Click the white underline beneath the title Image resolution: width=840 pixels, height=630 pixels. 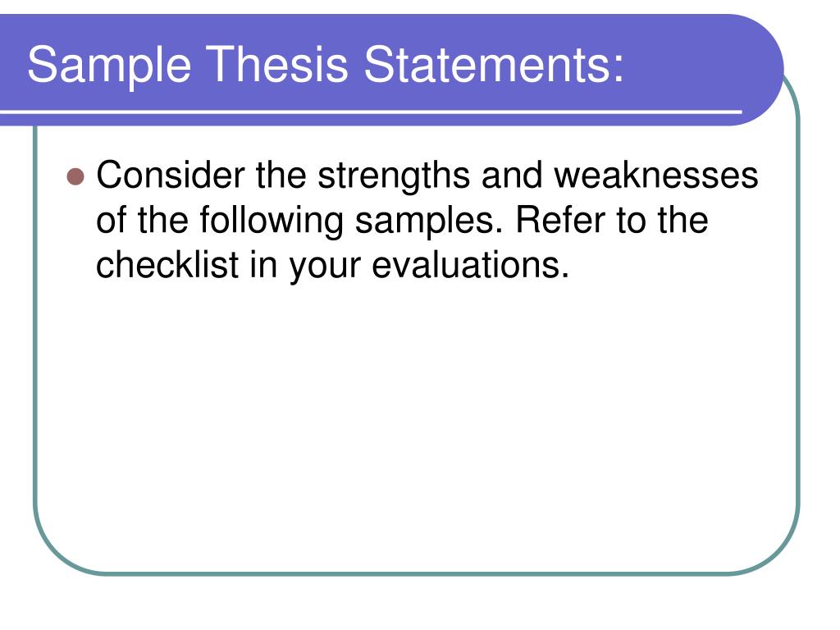(x=371, y=112)
